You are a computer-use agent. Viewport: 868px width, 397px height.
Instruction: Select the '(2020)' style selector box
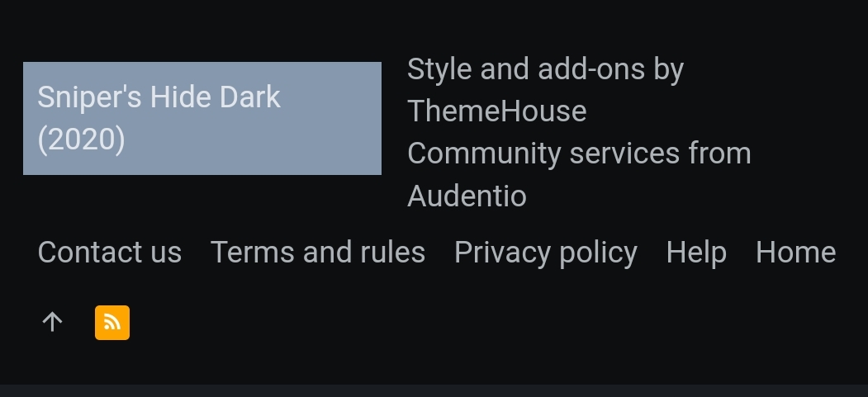coord(202,118)
